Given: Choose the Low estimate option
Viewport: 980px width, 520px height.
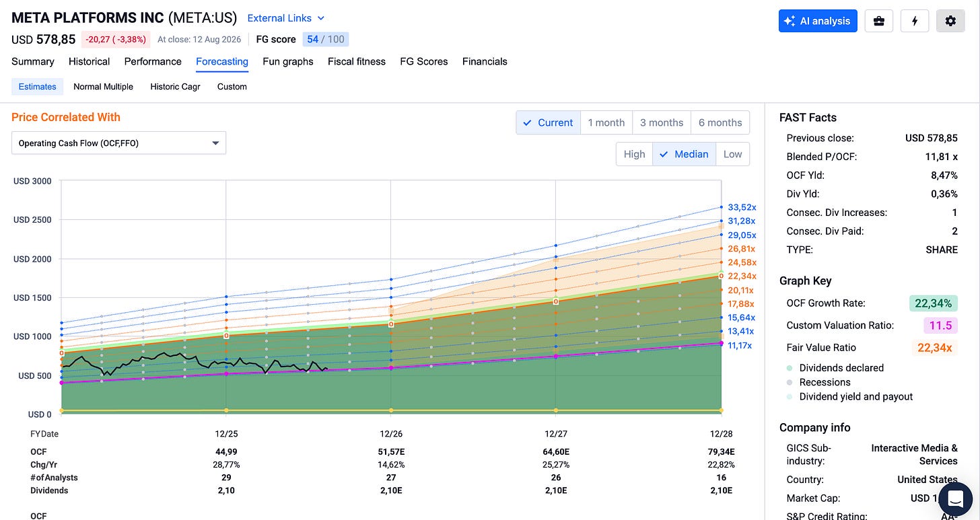Looking at the screenshot, I should click(x=732, y=154).
